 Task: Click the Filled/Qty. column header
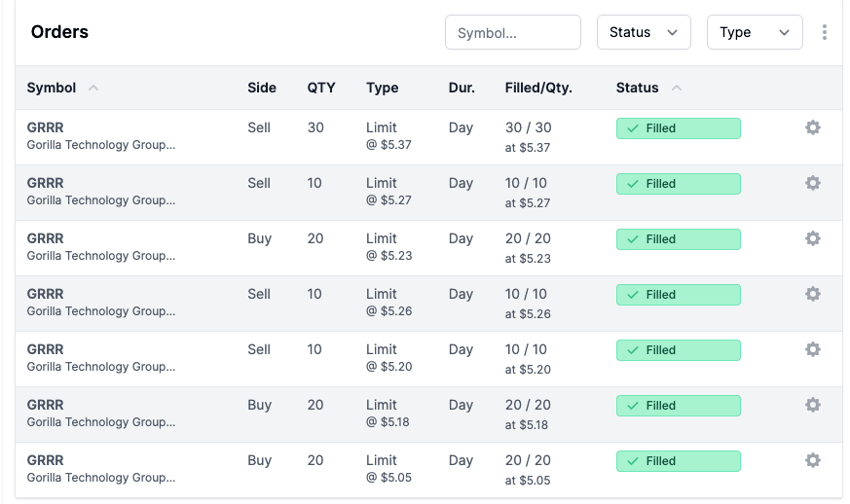click(x=538, y=88)
